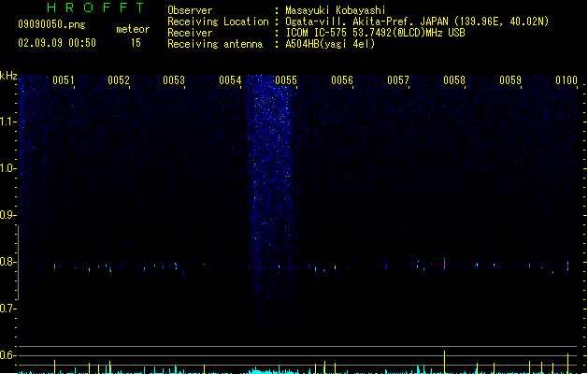Click the red meteor echo under 0058

(x=444, y=264)
